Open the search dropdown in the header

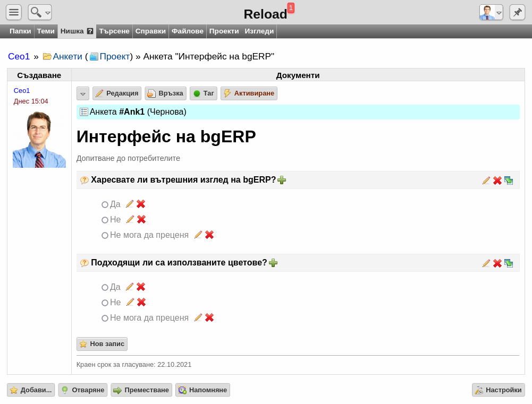[x=40, y=12]
